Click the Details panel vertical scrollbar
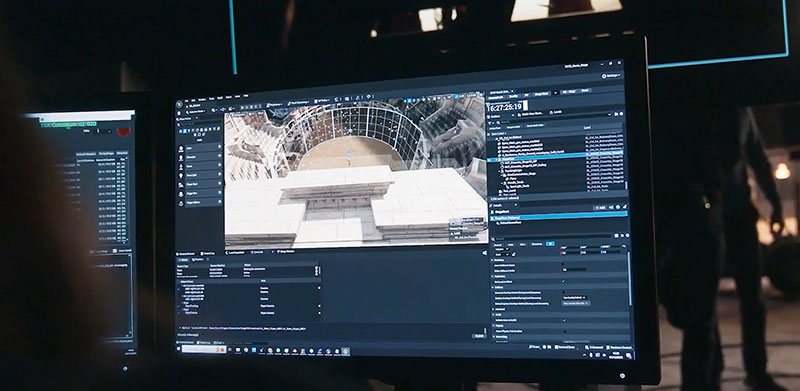Screen dimensions: 800x391 (x=629, y=279)
